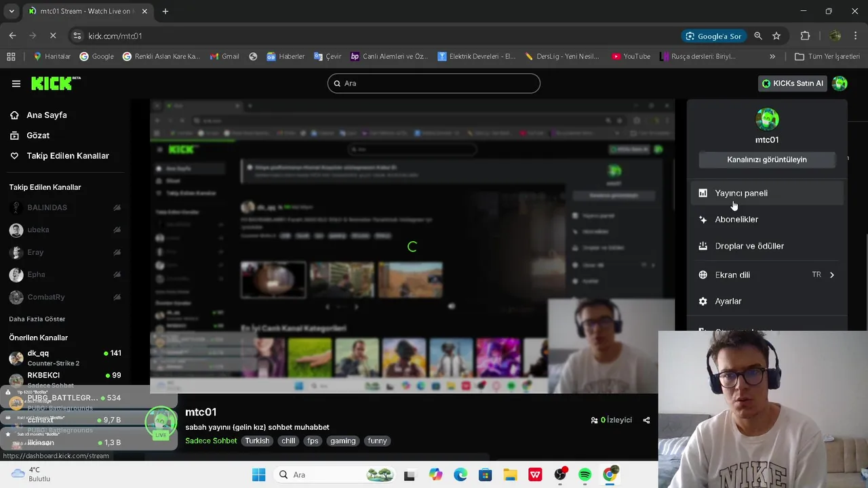Open Tüm Yer İşaretleri folder
The height and width of the screenshot is (488, 868).
[827, 56]
